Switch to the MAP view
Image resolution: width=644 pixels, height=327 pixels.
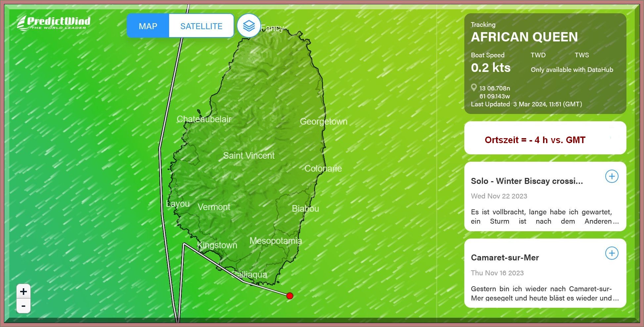pyautogui.click(x=148, y=26)
